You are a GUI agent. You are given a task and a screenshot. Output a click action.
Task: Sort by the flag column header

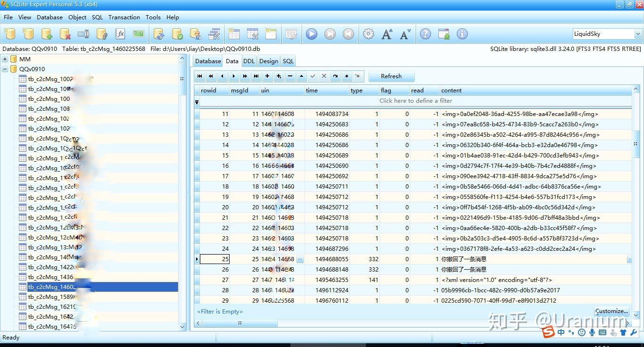click(x=394, y=91)
